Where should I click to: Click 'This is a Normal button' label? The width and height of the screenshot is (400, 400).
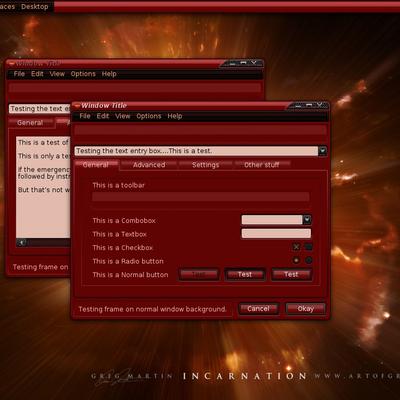(x=130, y=275)
